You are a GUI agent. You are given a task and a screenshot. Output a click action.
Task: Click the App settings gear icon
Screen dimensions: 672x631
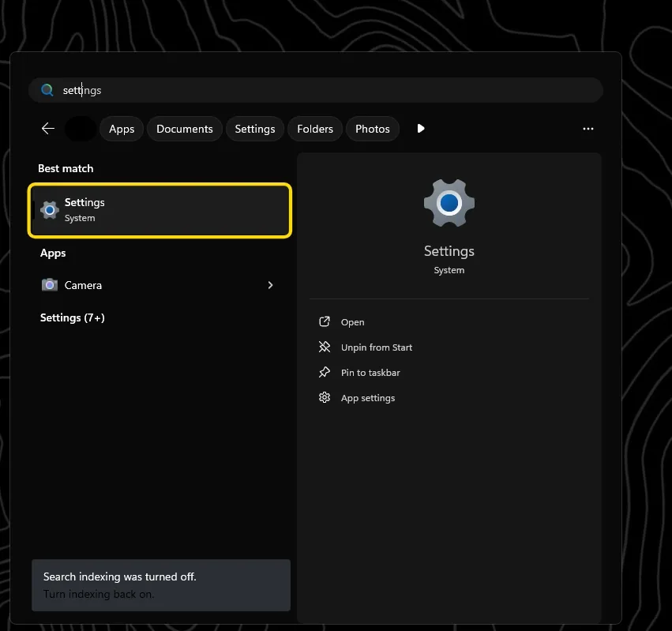[325, 397]
